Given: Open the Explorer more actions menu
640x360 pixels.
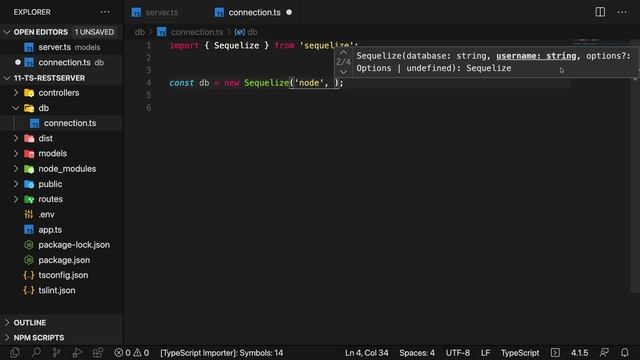Looking at the screenshot, I should [x=105, y=12].
